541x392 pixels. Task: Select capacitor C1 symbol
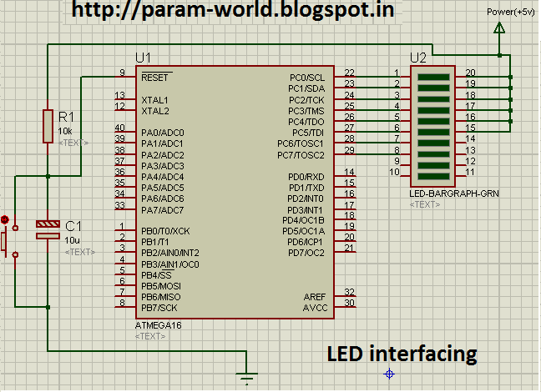(48, 230)
